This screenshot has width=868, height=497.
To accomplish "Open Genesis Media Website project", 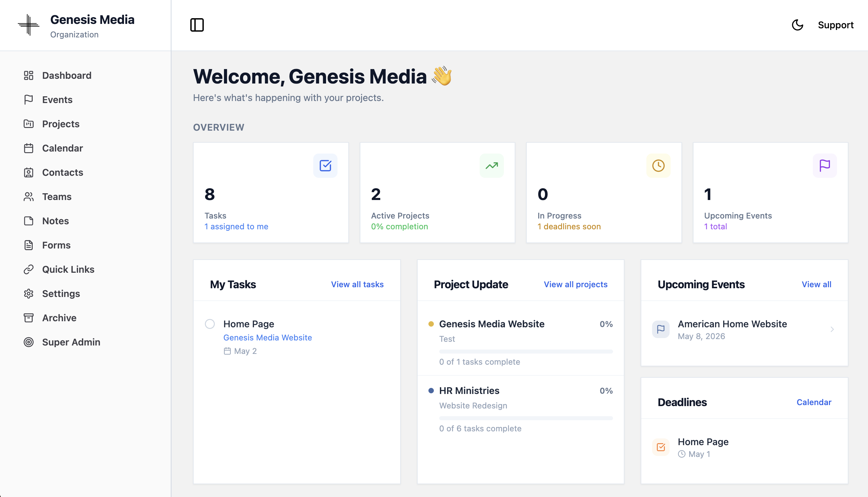I will pyautogui.click(x=491, y=324).
